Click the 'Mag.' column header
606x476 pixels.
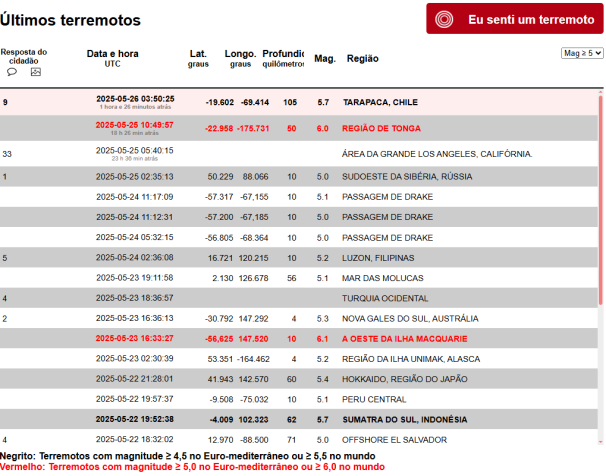click(x=325, y=59)
